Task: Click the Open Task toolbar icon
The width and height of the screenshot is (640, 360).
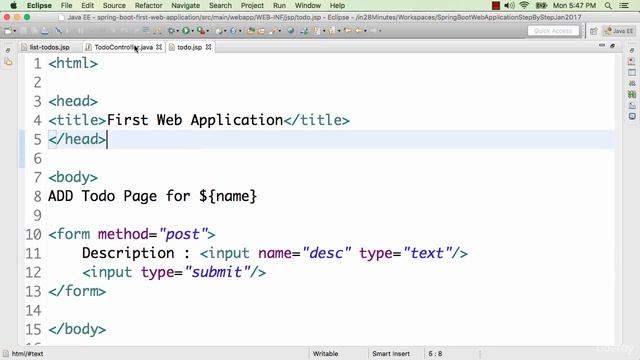Action: 261,31
